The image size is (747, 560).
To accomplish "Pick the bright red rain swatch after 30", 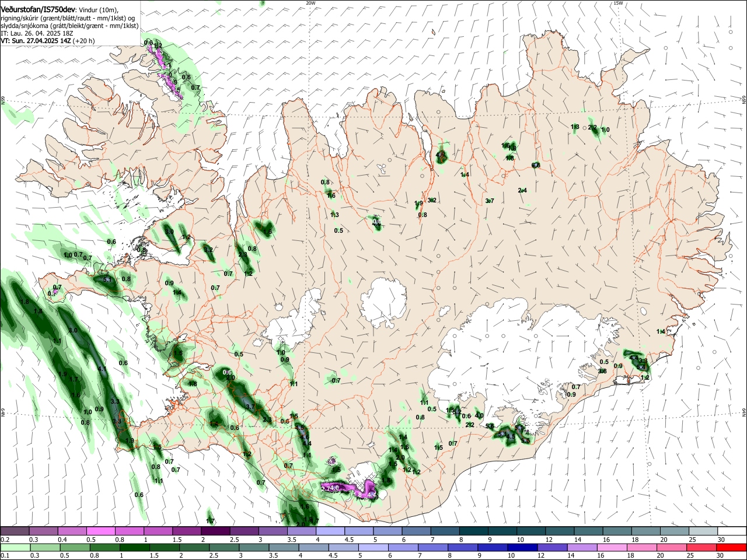I will pos(732,547).
